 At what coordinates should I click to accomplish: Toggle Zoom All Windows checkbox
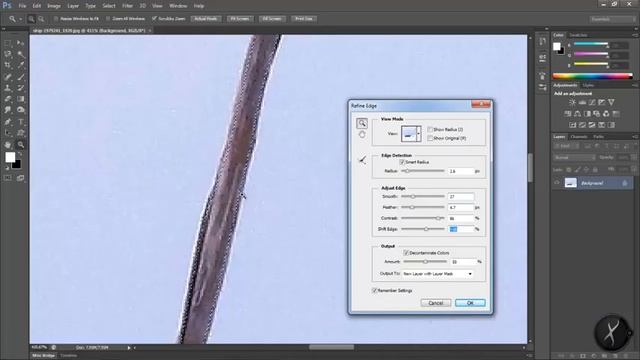click(108, 19)
